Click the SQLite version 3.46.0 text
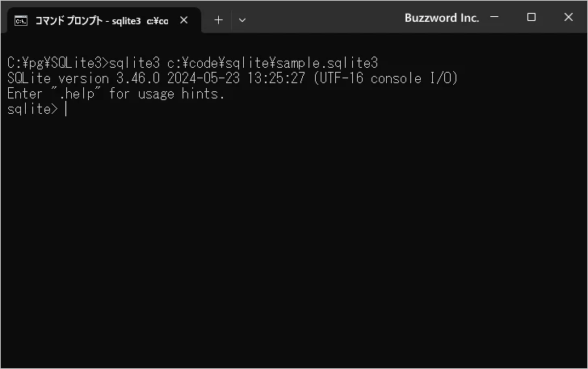 (84, 78)
